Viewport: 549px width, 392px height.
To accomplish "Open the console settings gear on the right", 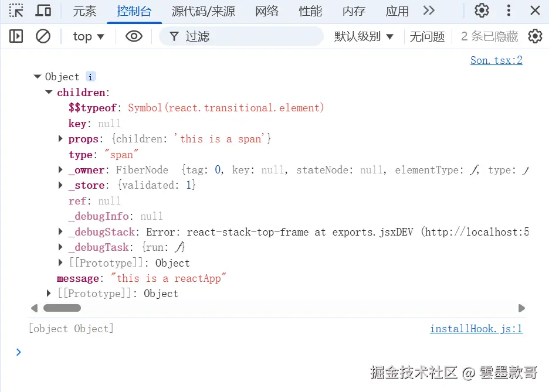I will 535,36.
